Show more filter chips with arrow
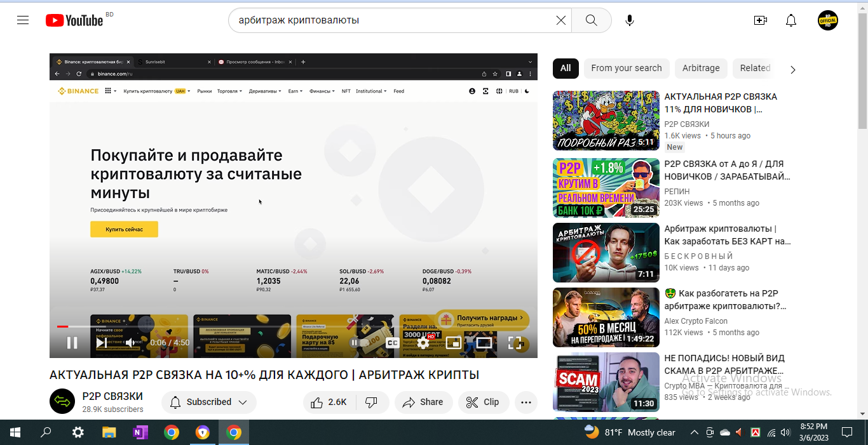The height and width of the screenshot is (445, 868). (x=792, y=69)
